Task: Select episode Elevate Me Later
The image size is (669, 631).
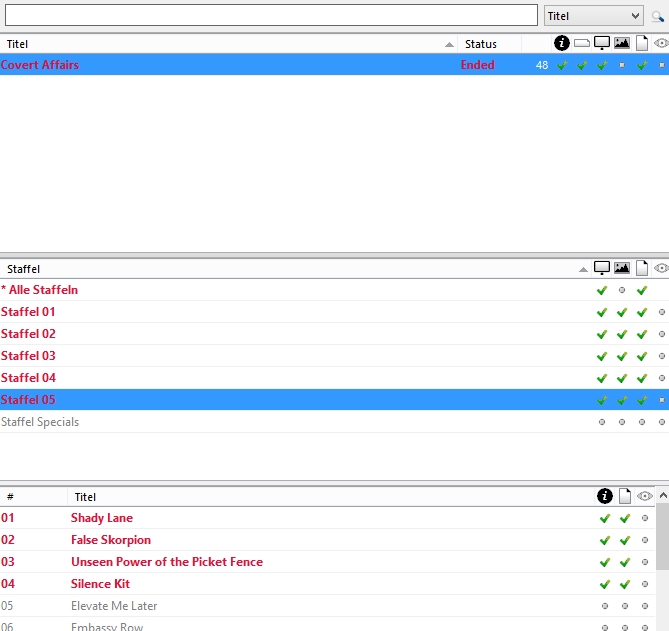Action: click(328, 606)
